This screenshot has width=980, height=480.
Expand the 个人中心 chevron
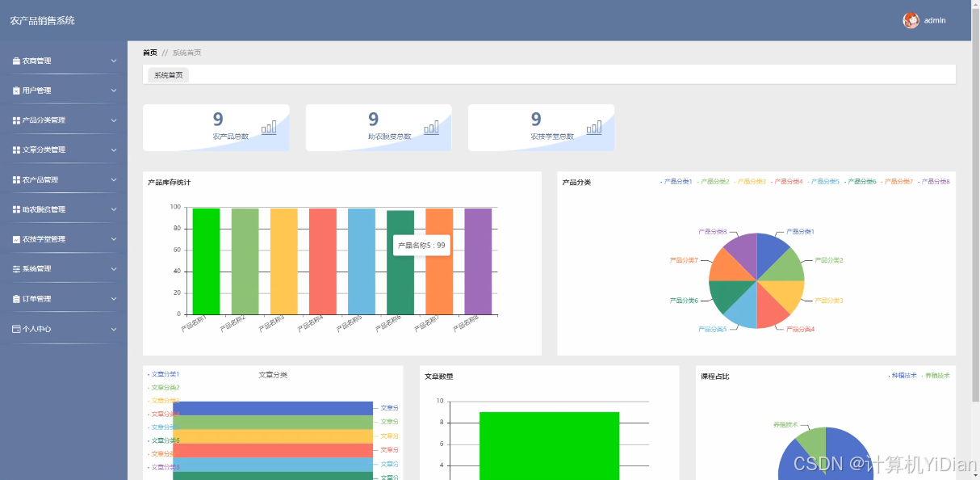click(x=114, y=329)
